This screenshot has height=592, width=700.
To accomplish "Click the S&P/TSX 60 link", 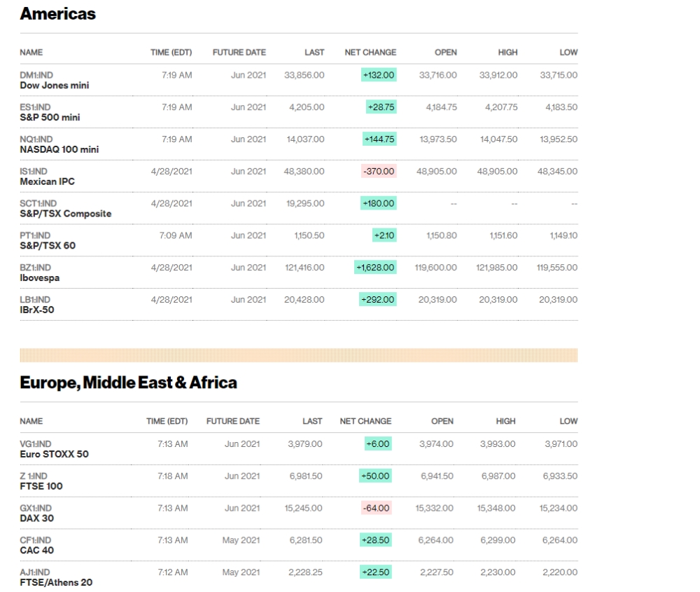I will 48,247.
